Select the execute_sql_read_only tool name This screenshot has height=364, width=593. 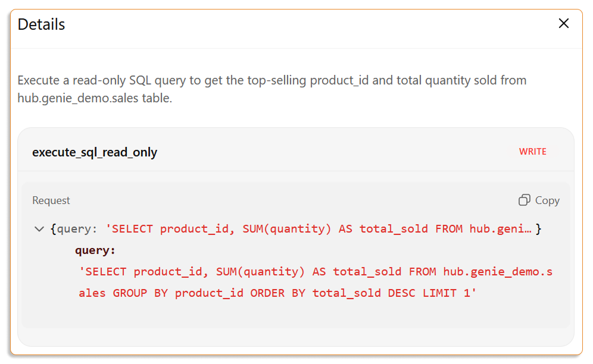[95, 152]
